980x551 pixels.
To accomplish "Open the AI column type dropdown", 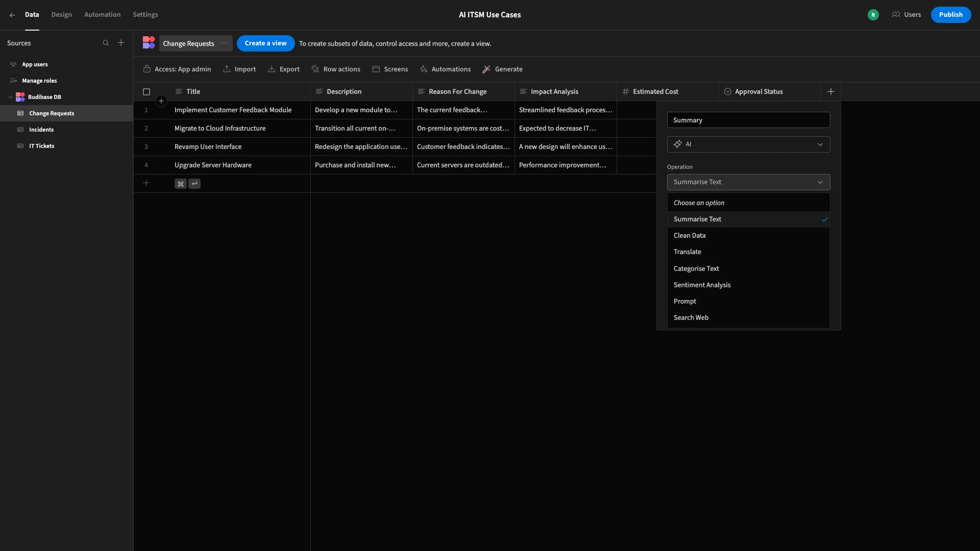I will 748,144.
